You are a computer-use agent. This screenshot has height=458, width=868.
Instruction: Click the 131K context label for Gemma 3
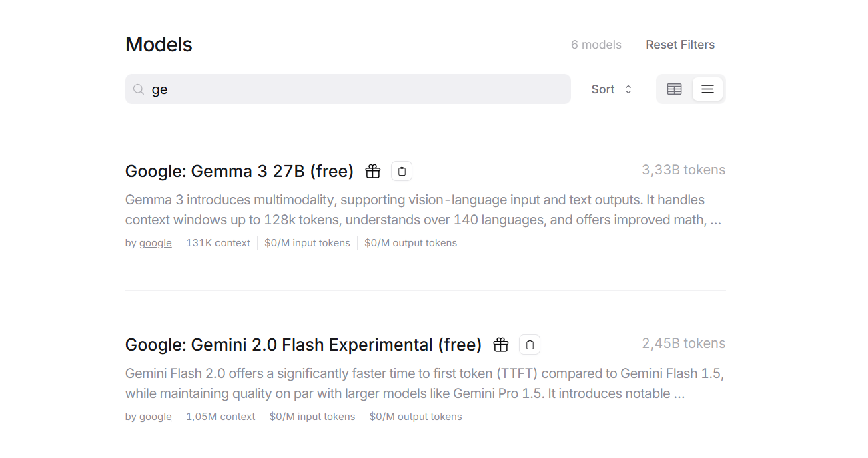point(218,243)
